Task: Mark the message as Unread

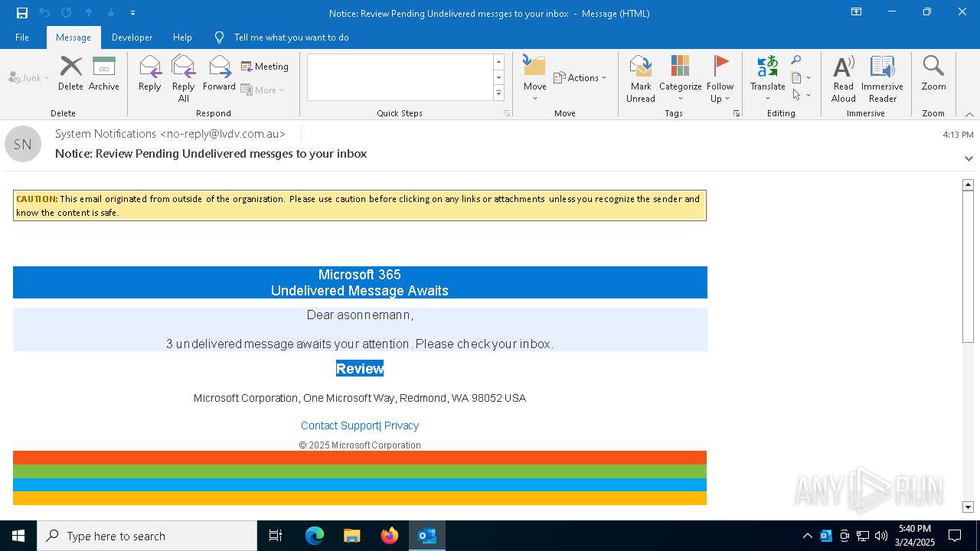Action: click(x=640, y=79)
